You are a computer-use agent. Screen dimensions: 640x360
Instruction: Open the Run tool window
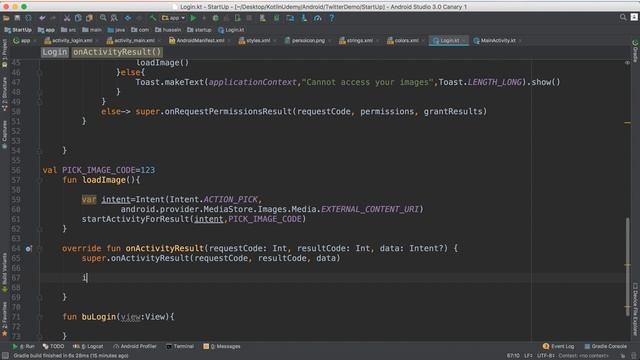click(24, 346)
